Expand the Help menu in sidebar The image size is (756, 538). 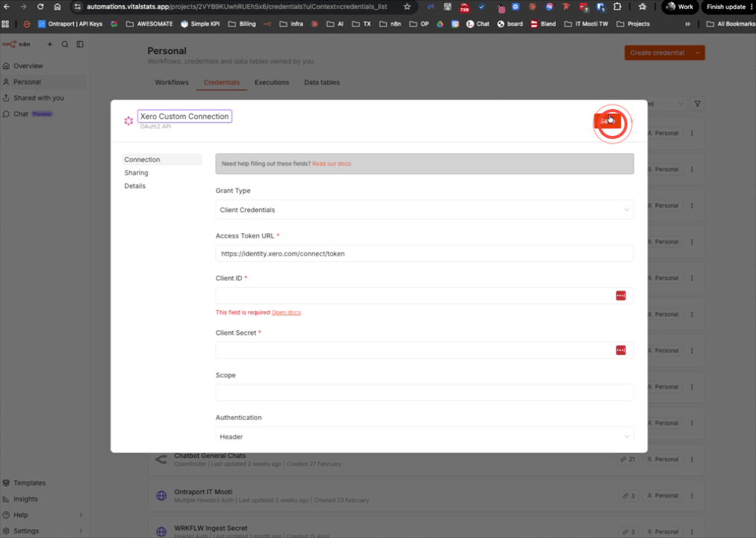[x=43, y=515]
